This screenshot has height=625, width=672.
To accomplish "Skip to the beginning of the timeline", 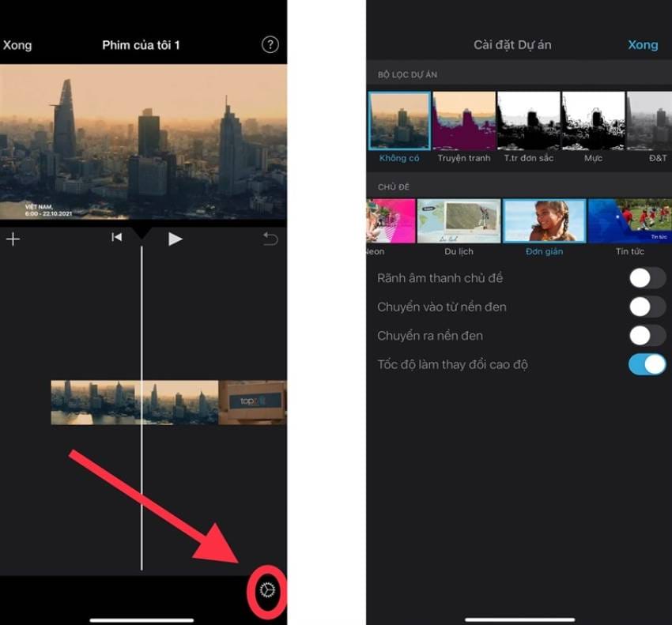I will pyautogui.click(x=115, y=236).
